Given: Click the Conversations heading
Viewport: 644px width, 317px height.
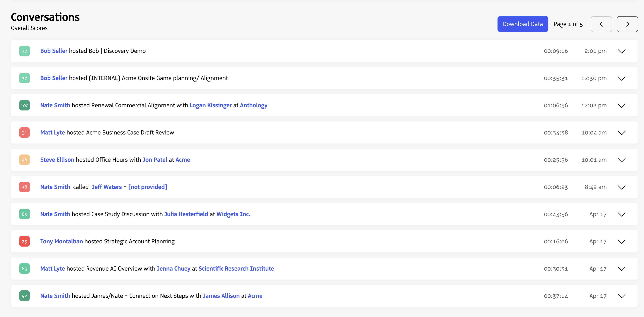Looking at the screenshot, I should tap(45, 17).
